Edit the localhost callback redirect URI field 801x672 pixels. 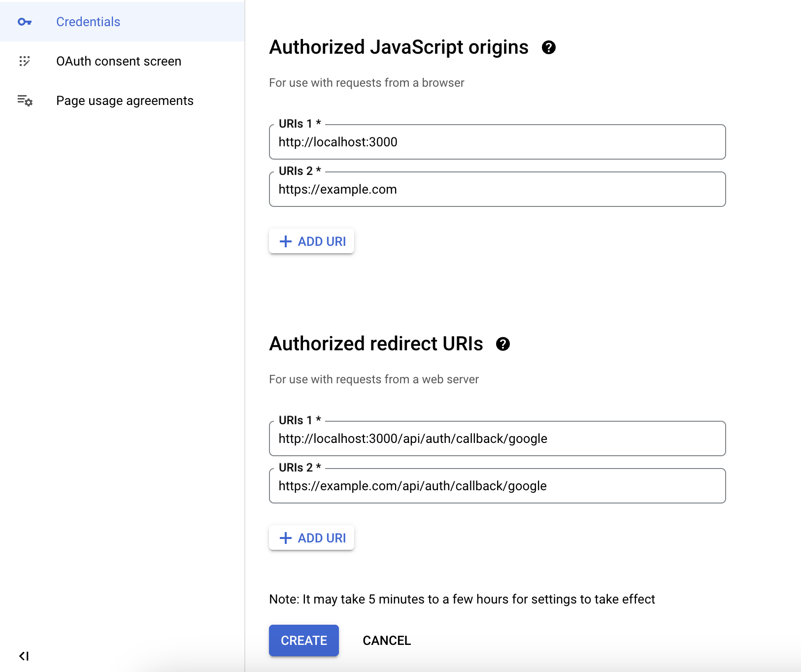click(x=498, y=438)
